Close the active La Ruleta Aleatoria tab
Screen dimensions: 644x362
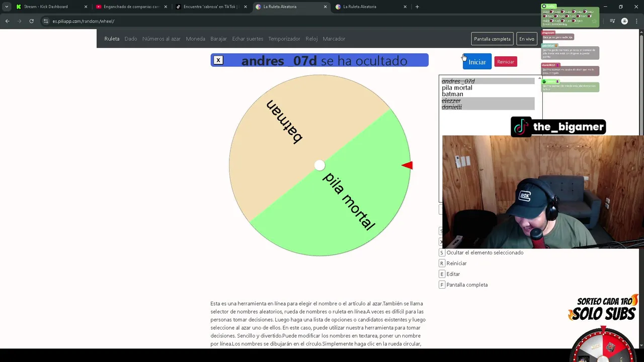pos(325,7)
